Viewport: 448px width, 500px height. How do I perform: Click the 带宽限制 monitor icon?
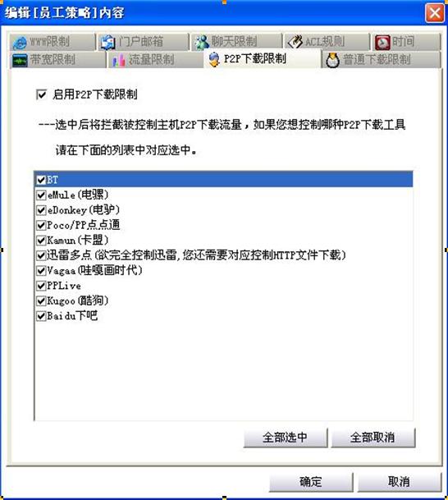(x=20, y=60)
